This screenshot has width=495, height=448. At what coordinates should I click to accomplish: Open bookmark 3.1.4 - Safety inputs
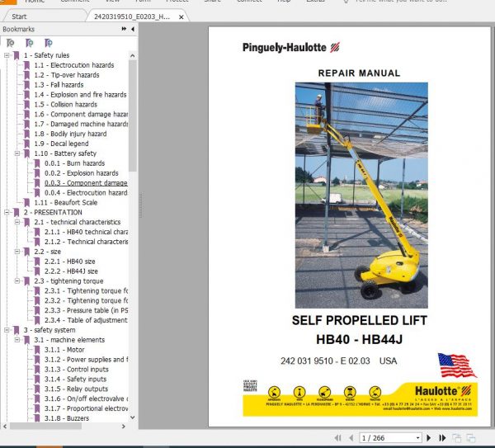pos(75,379)
